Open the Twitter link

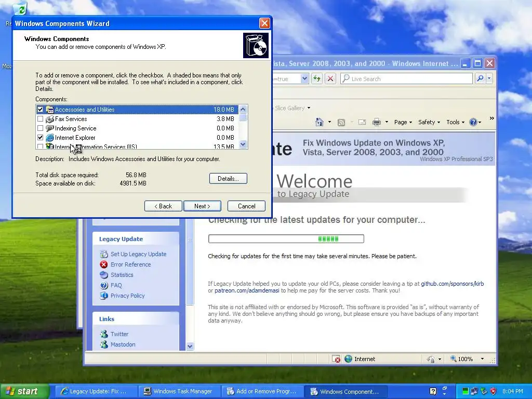(119, 334)
